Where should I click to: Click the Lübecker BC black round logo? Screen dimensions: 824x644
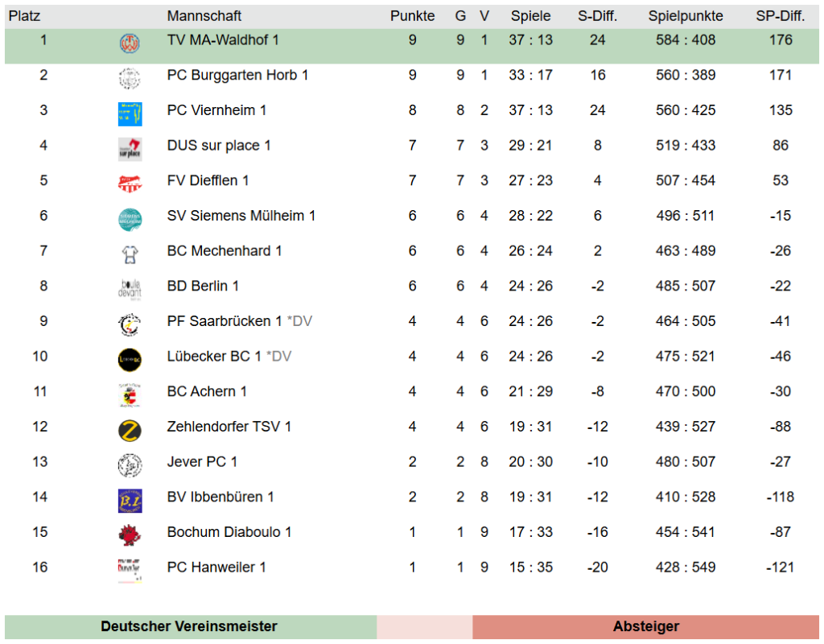(x=130, y=360)
